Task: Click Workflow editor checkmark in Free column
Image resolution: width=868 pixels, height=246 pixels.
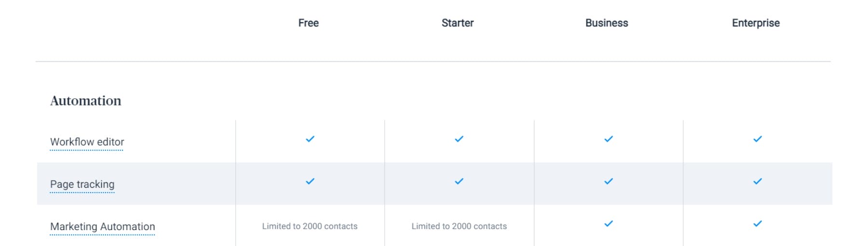Action: coord(310,139)
